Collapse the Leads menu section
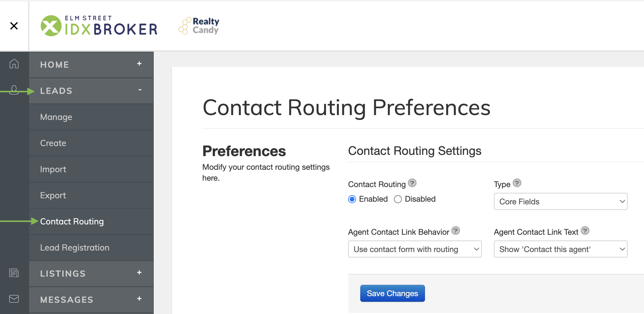 click(140, 90)
